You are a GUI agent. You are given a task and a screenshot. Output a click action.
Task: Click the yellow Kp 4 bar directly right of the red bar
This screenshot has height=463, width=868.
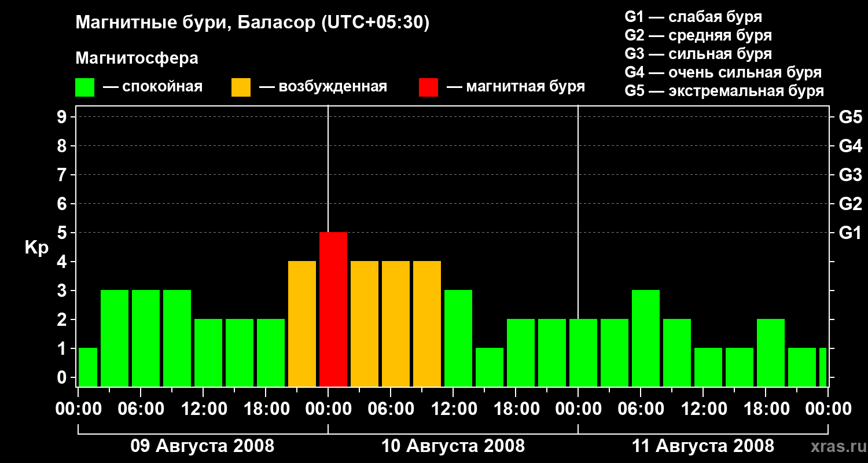[365, 324]
